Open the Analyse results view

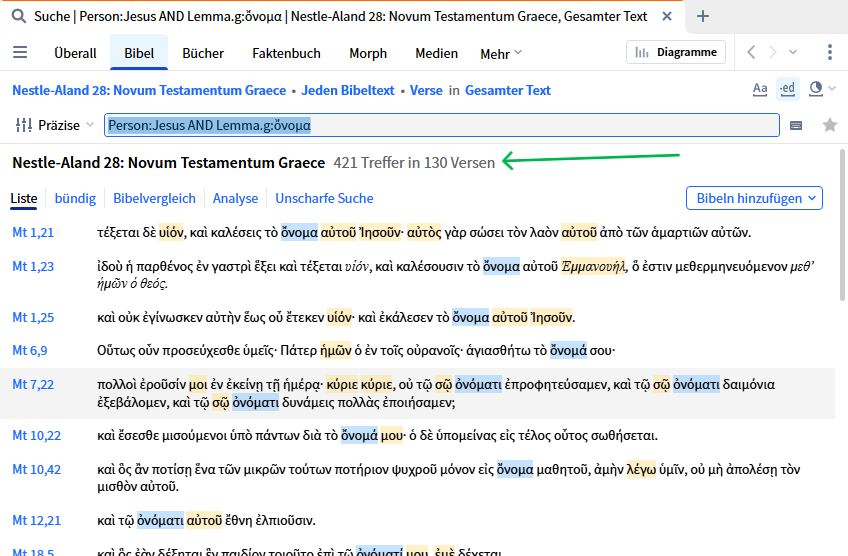[x=235, y=198]
